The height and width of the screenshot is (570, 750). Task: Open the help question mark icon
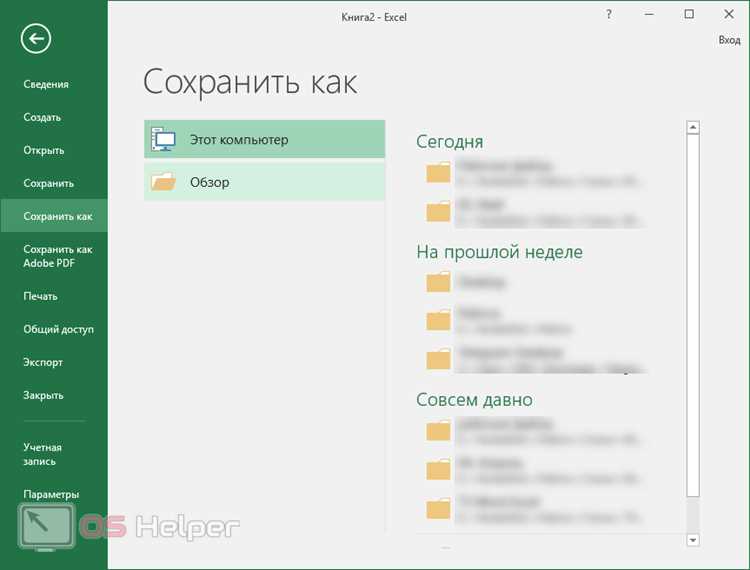pos(608,14)
